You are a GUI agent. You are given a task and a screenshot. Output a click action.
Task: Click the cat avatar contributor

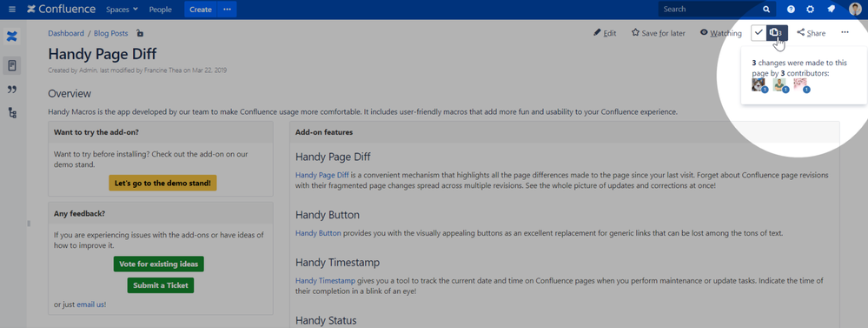pos(759,84)
